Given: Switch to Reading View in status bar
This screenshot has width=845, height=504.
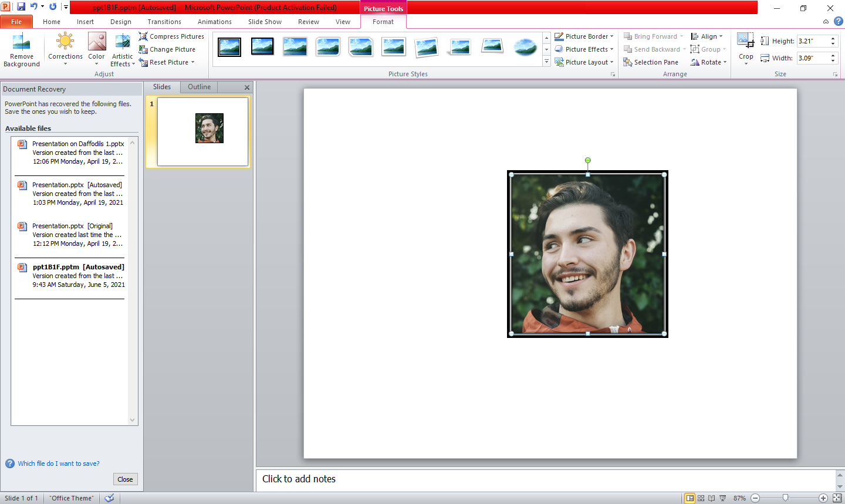Looking at the screenshot, I should click(712, 498).
